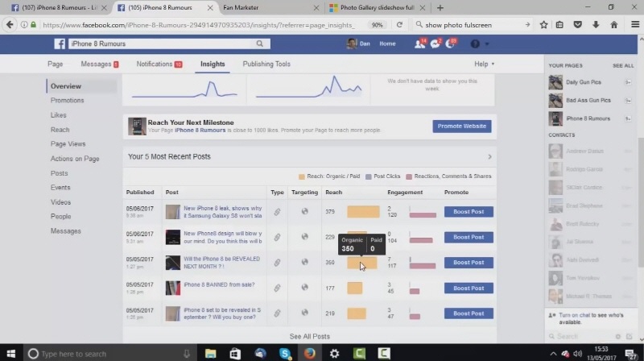The image size is (644, 361).
Task: Open the Downloads arrow icon
Action: pos(596,25)
